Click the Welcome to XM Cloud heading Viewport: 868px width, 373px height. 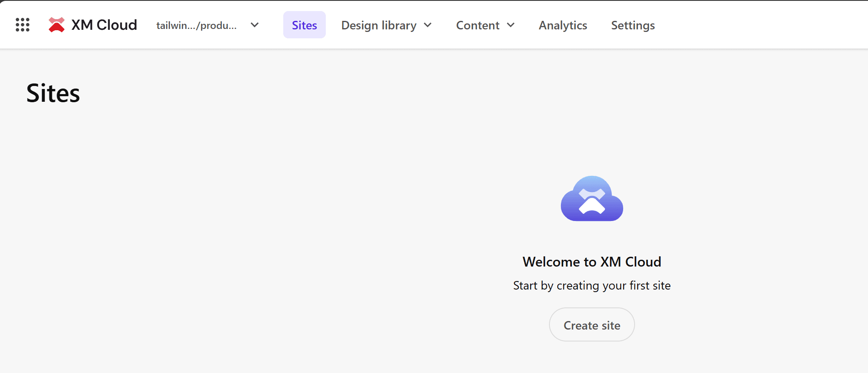(592, 261)
